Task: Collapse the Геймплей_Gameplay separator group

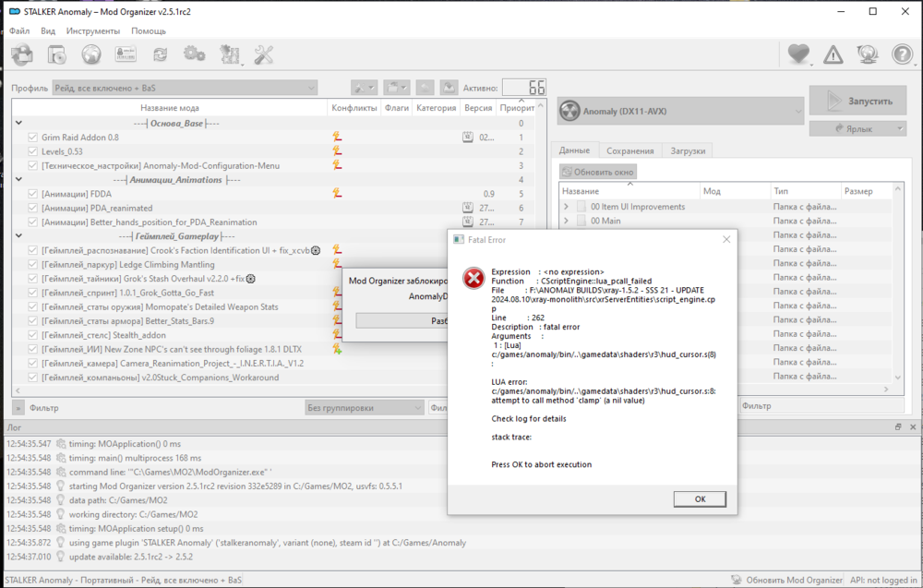Action: (x=18, y=236)
